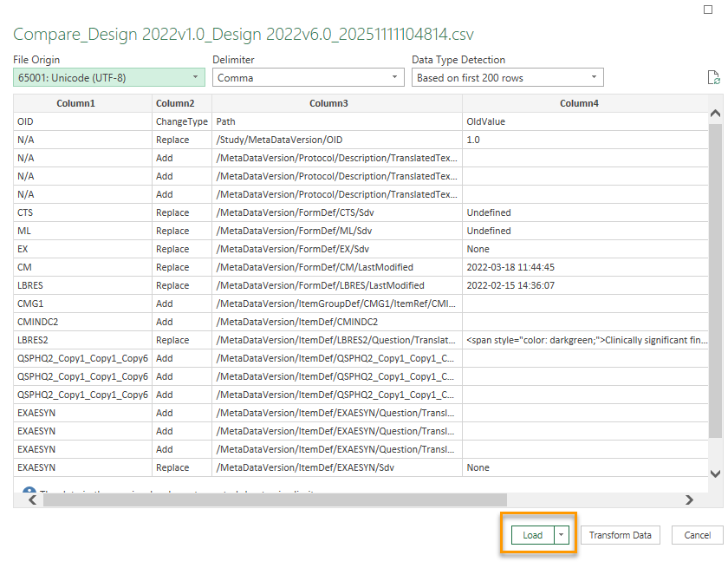Click the horizontal scrollbar left arrow
Viewport: 728px width, 568px height.
32,499
